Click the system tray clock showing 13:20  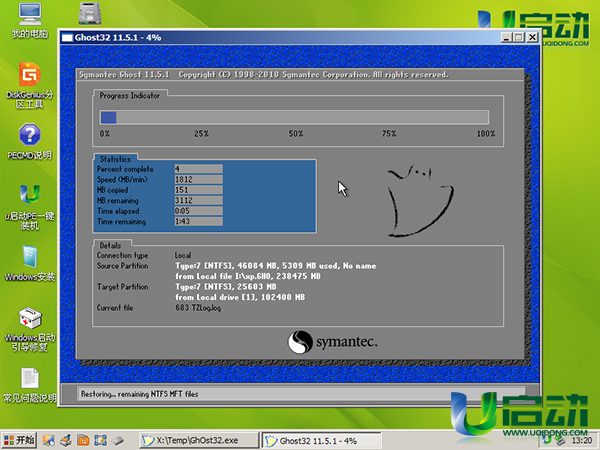coord(582,439)
